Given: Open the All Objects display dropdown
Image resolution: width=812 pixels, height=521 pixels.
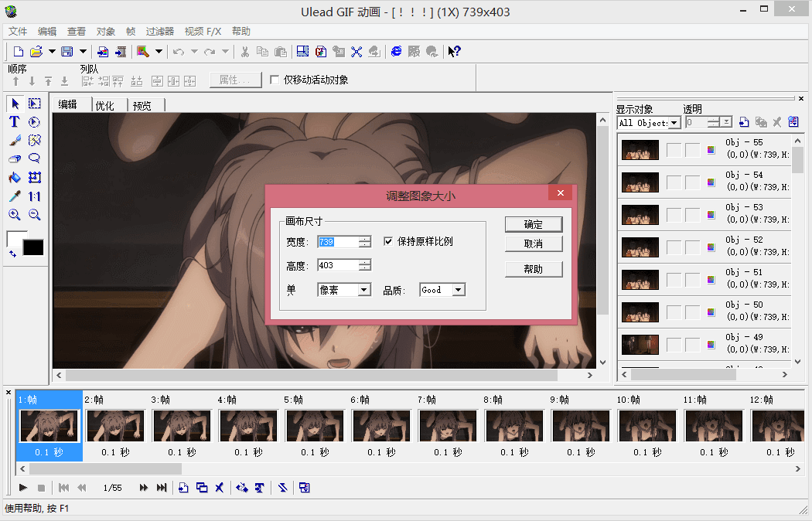Looking at the screenshot, I should [x=674, y=123].
